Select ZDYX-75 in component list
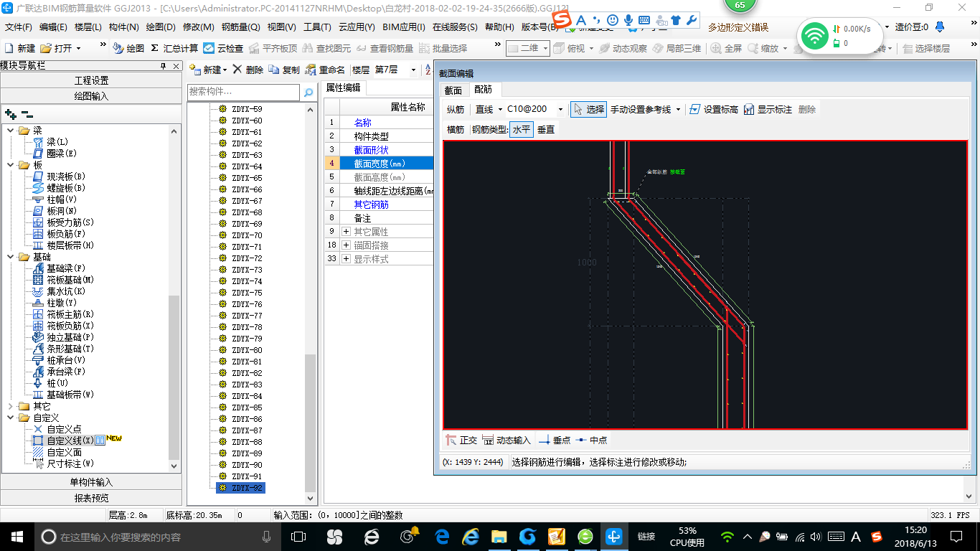The height and width of the screenshot is (551, 980). 247,293
